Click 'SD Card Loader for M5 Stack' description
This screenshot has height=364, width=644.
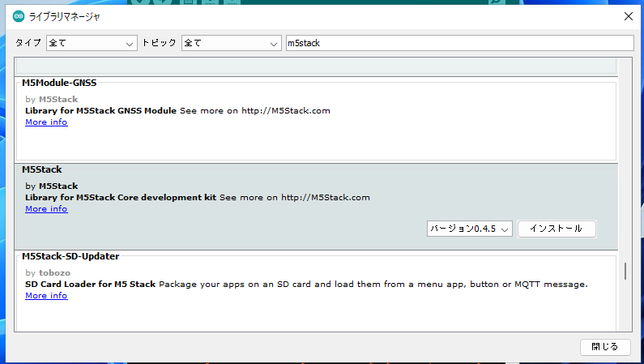point(91,285)
